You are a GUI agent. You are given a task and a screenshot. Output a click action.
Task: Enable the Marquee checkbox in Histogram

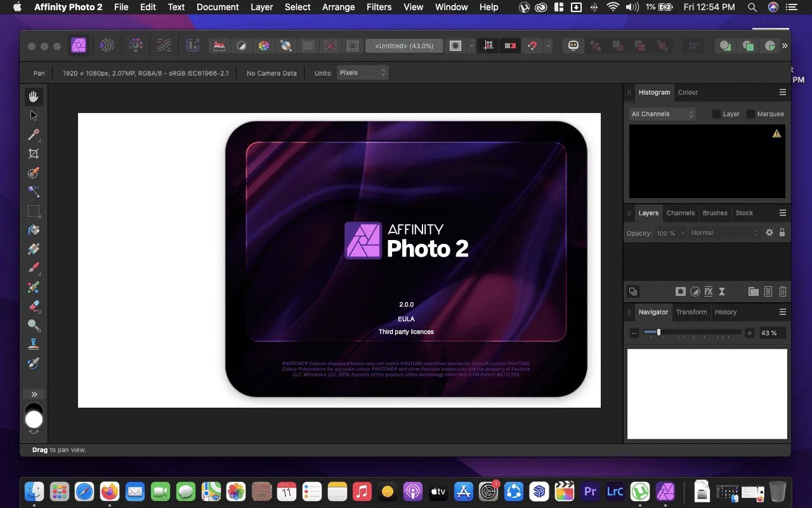tap(751, 114)
